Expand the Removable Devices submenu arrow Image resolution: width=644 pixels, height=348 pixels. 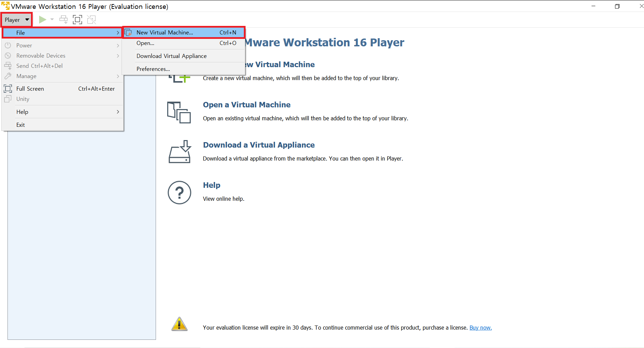(118, 56)
